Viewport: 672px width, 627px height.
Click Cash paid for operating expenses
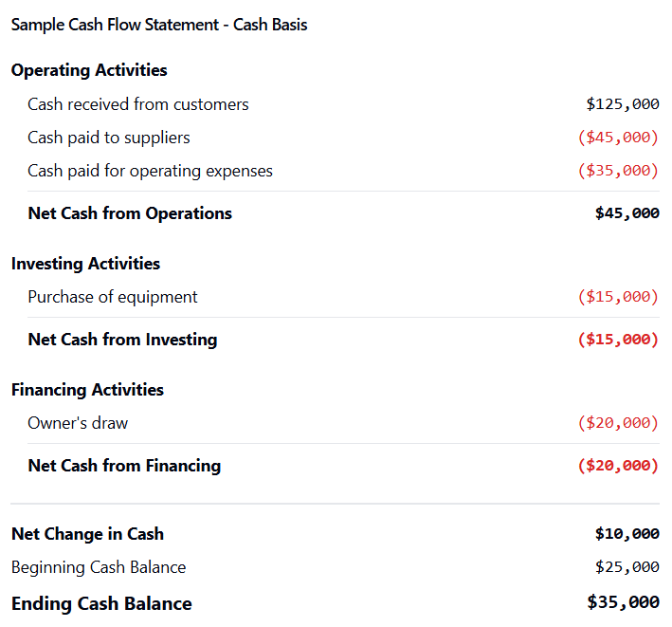pos(150,171)
